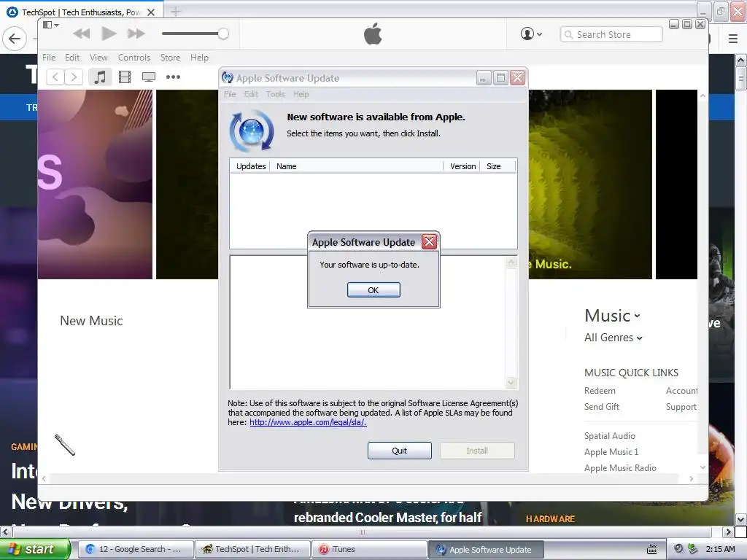Screen dimensions: 747x560
Task: Click the Apple logo in iTunes header
Action: pyautogui.click(x=373, y=34)
